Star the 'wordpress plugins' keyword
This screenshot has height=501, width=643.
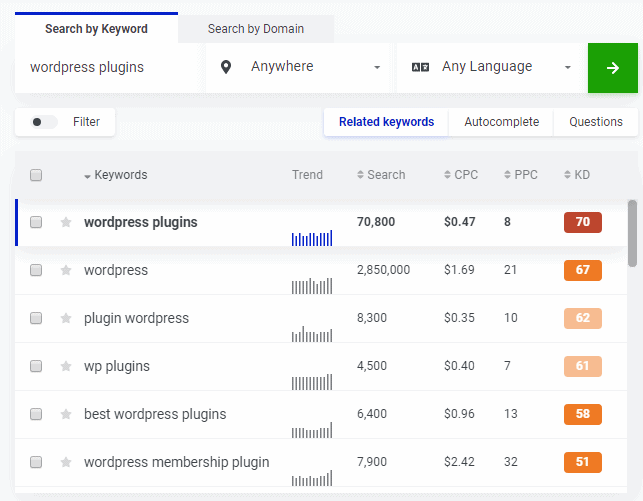pos(66,222)
